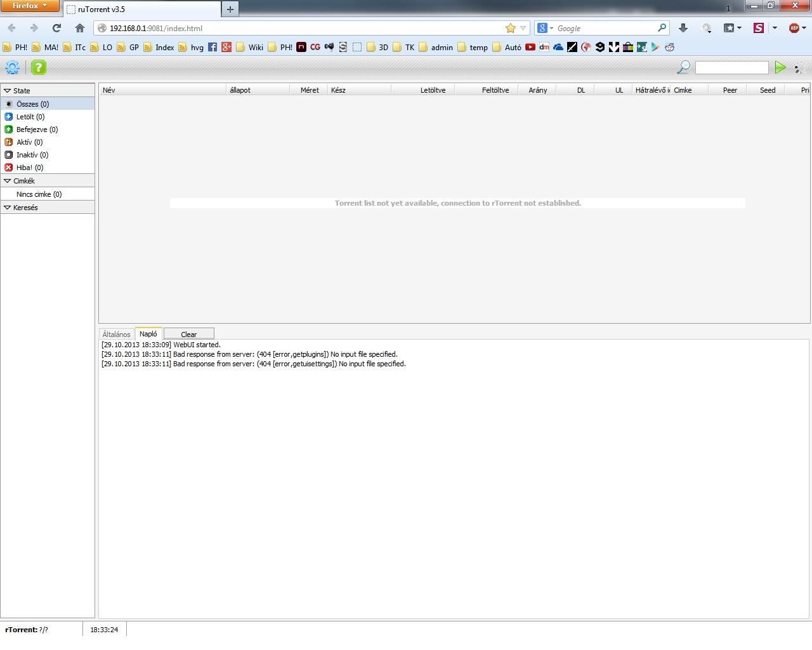
Task: Open the CG bookmark icon
Action: pos(315,47)
